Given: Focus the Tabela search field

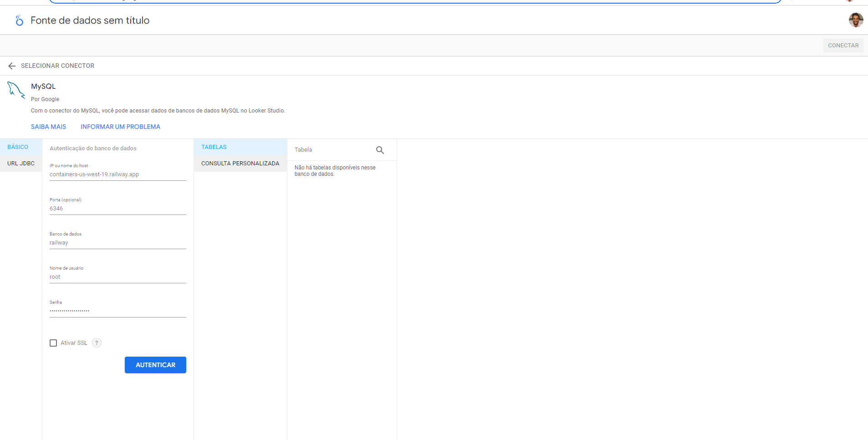Looking at the screenshot, I should point(332,150).
